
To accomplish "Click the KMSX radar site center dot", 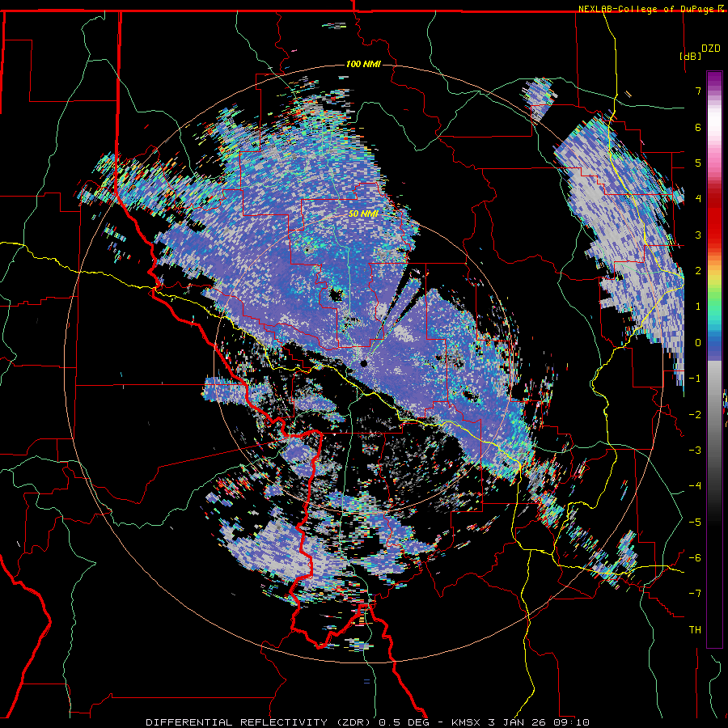I will click(x=364, y=363).
